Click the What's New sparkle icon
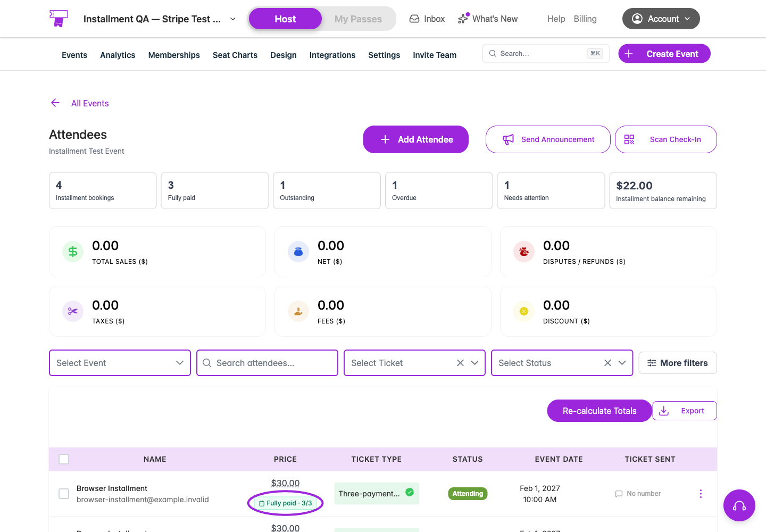This screenshot has height=532, width=766. [x=463, y=19]
